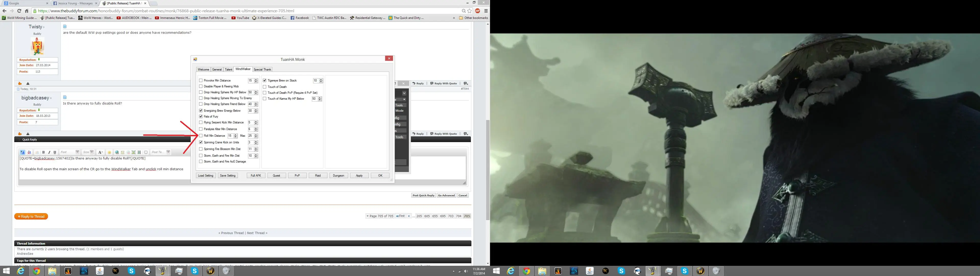Bookmark this page with the star icon
The image size is (980, 276).
pos(469,11)
